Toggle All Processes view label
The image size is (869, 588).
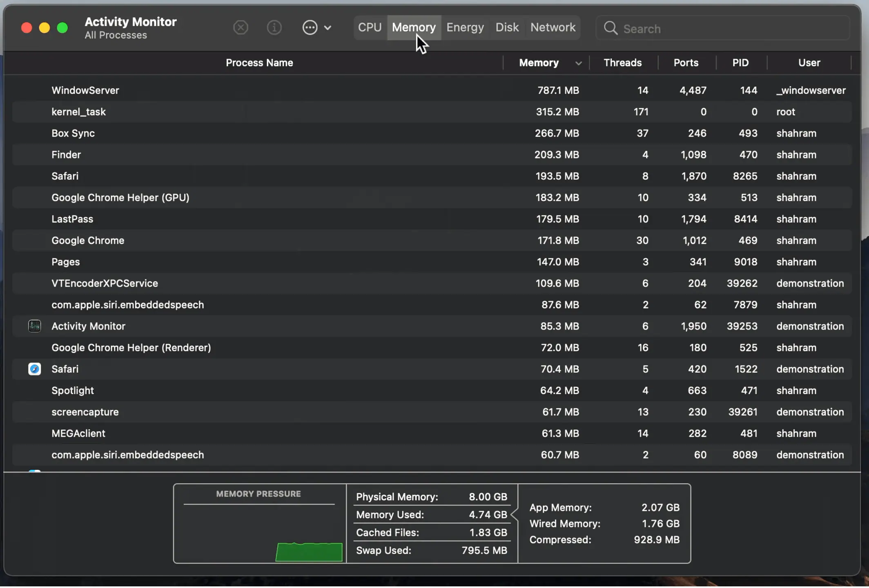[116, 34]
